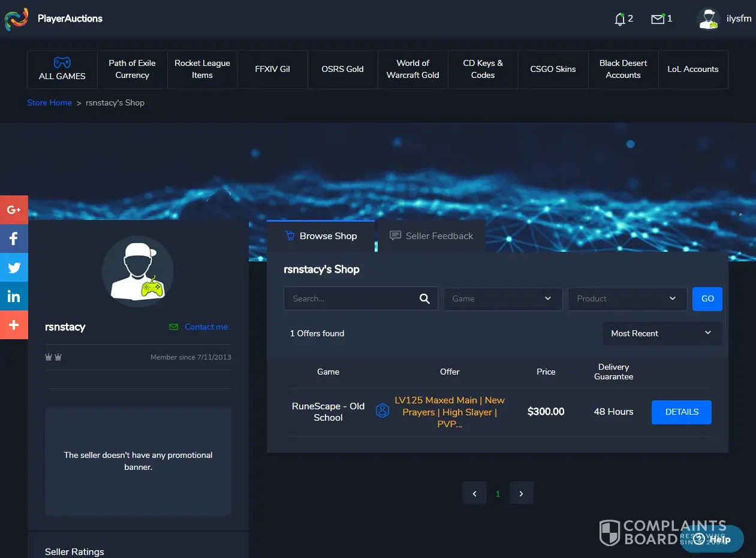Screen dimensions: 756x558
Task: Open the Most Recent sort dropdown
Action: (661, 334)
